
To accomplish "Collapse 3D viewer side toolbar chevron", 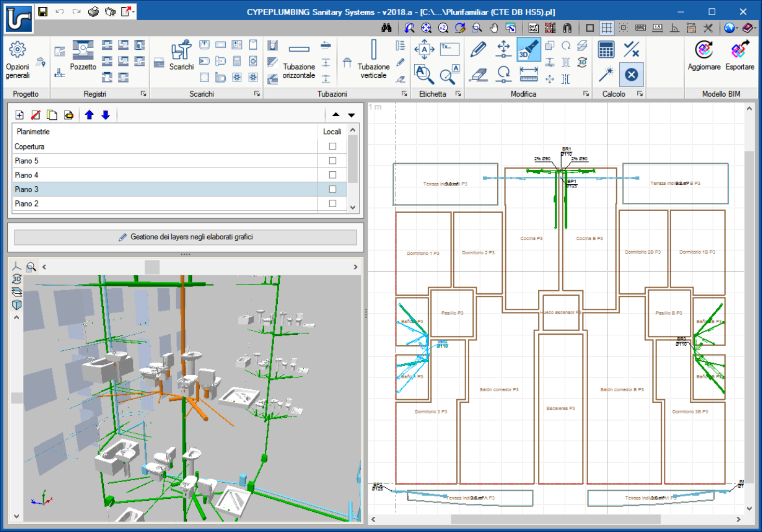I will (17, 318).
